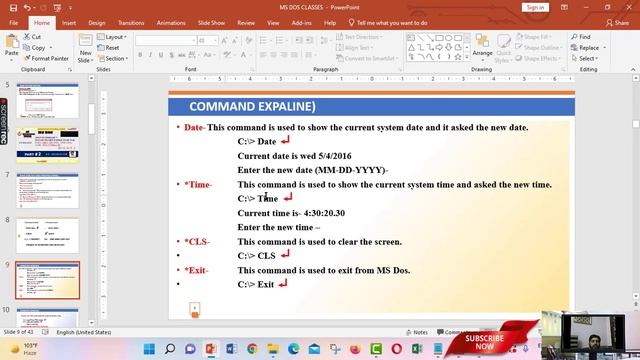Apply bulleted list
The width and height of the screenshot is (640, 360).
tap(264, 40)
